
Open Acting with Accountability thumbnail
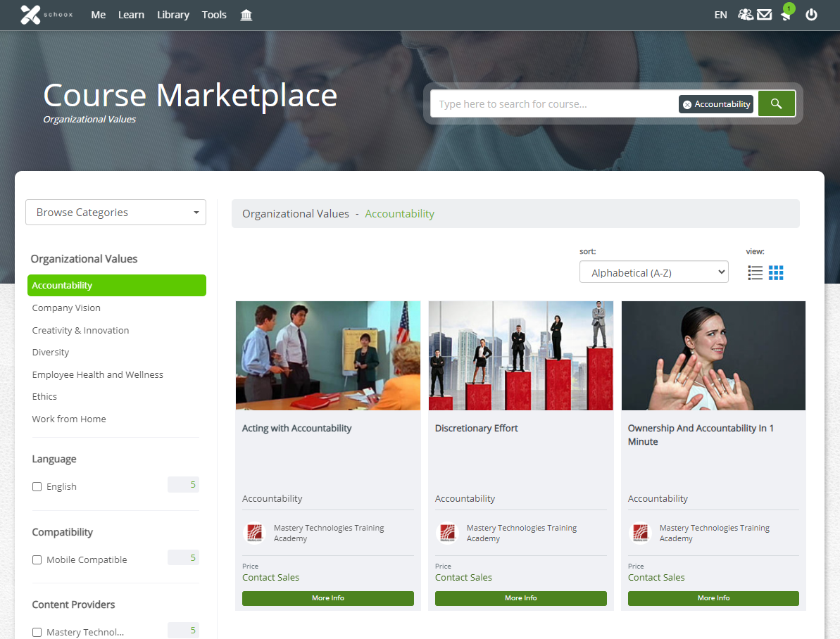click(x=328, y=355)
